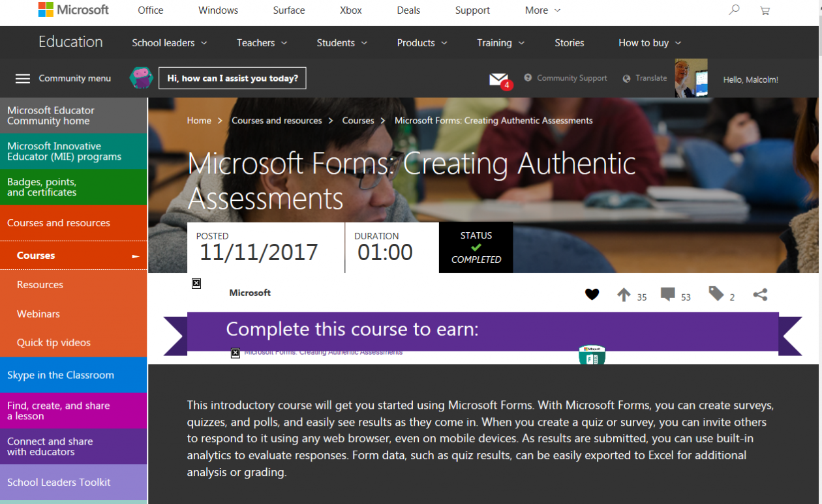Open Courses and resources in sidebar
This screenshot has height=504, width=822.
pos(74,223)
